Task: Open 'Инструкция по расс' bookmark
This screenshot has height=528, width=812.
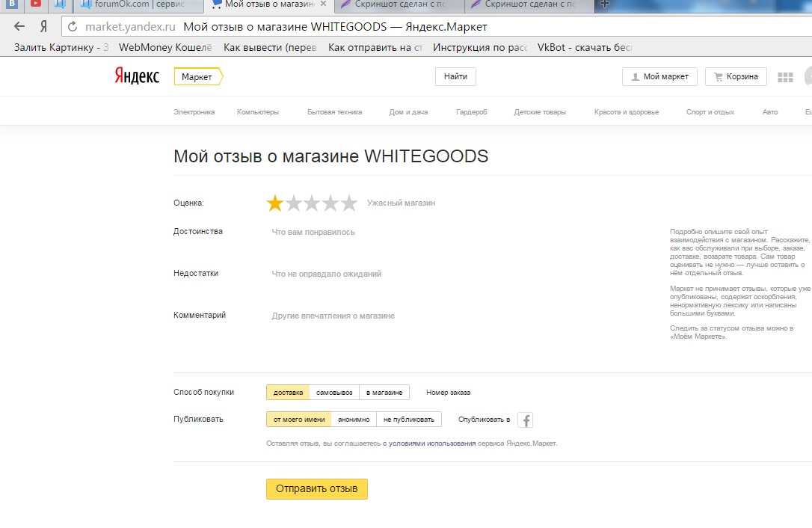Action: 479,47
